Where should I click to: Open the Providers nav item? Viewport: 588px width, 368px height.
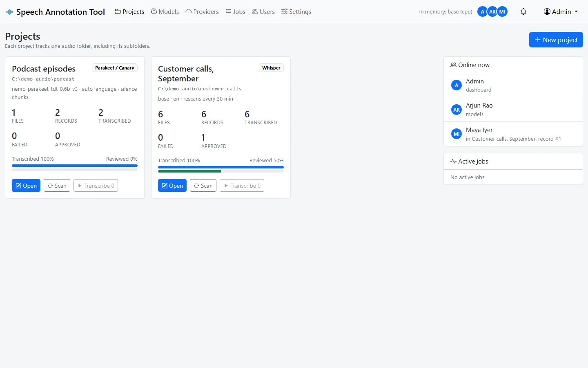202,11
